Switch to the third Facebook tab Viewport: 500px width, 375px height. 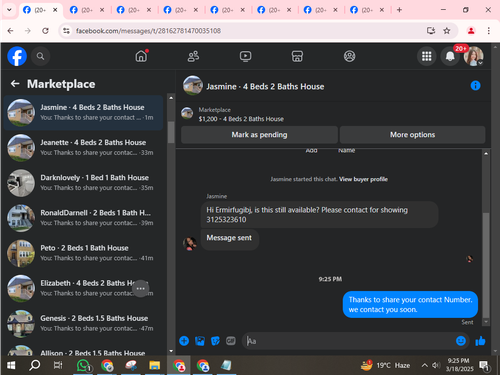click(128, 10)
